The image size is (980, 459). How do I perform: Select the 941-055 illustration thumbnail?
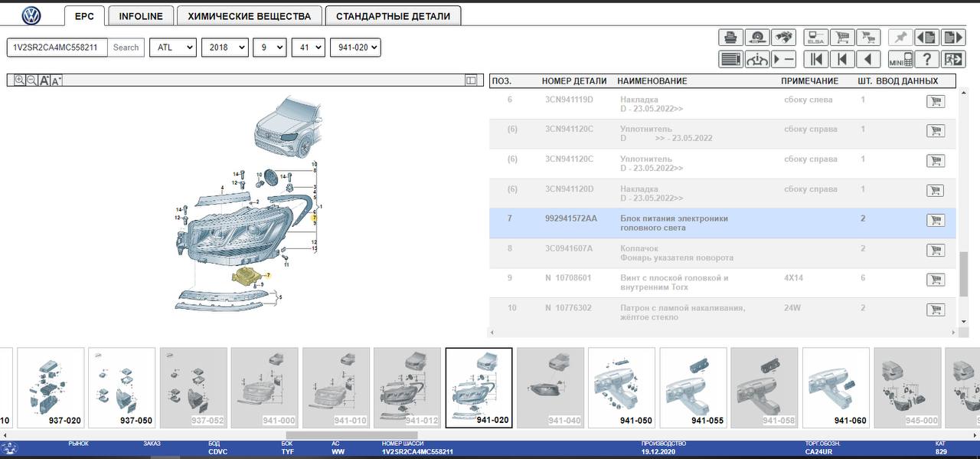tap(693, 388)
